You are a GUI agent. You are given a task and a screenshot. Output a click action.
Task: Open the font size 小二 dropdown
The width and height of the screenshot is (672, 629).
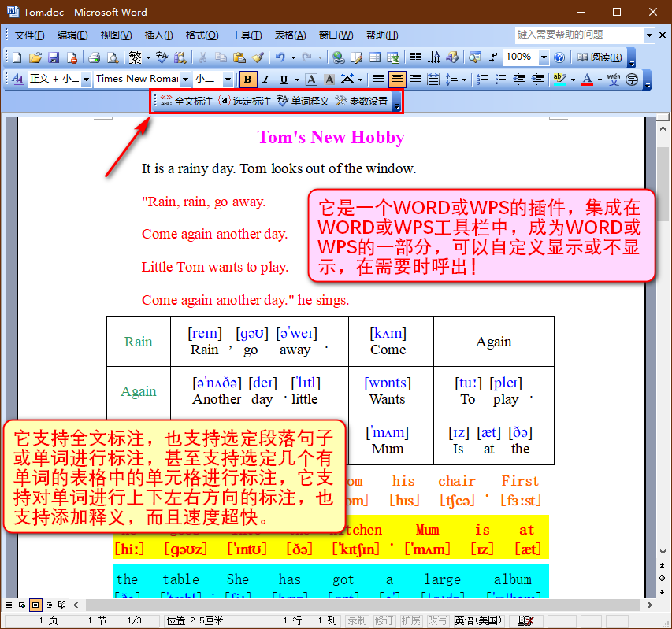click(228, 80)
